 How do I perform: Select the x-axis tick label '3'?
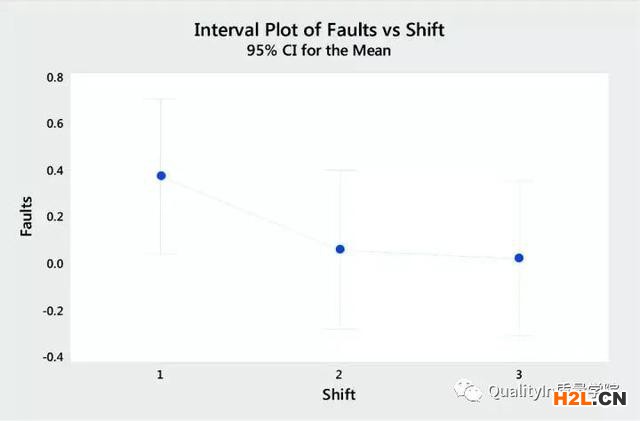[x=519, y=374]
